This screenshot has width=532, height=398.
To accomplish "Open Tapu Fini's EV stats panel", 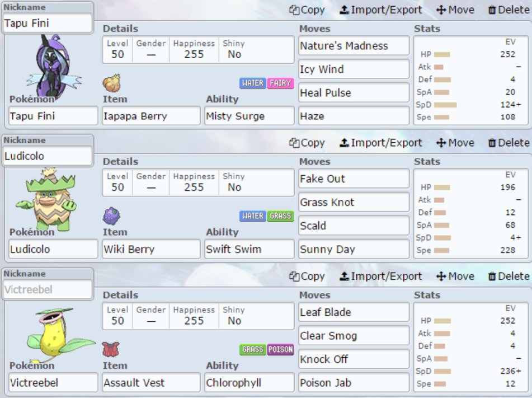I will pyautogui.click(x=471, y=81).
